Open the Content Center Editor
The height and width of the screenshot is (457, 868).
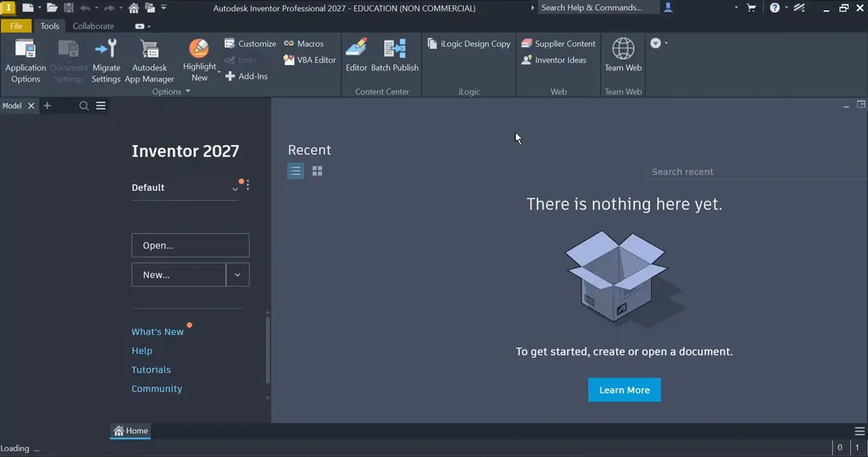tap(356, 55)
